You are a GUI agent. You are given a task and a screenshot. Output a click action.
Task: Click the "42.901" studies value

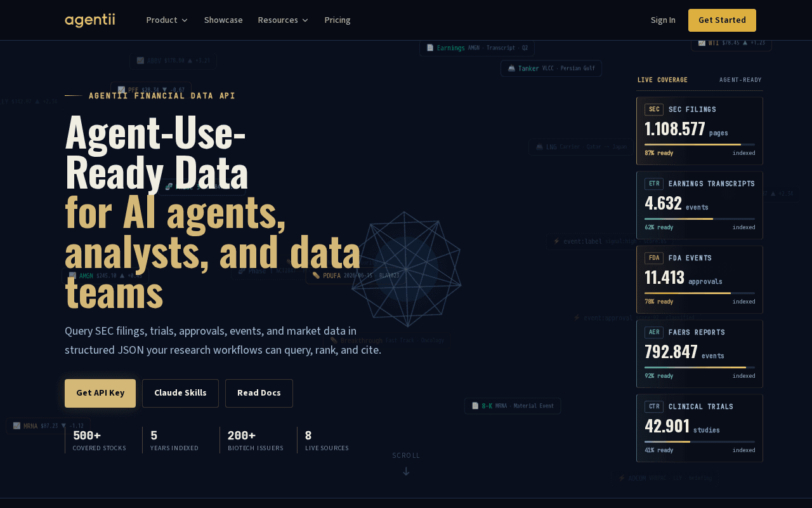tap(667, 427)
